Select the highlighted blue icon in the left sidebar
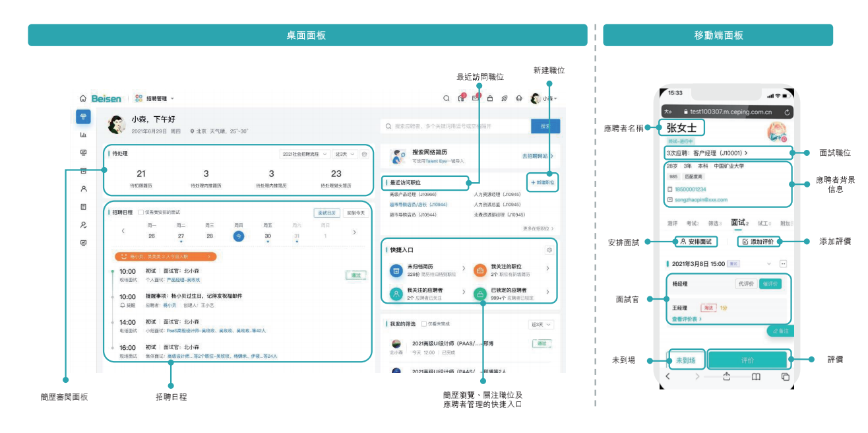The image size is (868, 433). click(83, 117)
